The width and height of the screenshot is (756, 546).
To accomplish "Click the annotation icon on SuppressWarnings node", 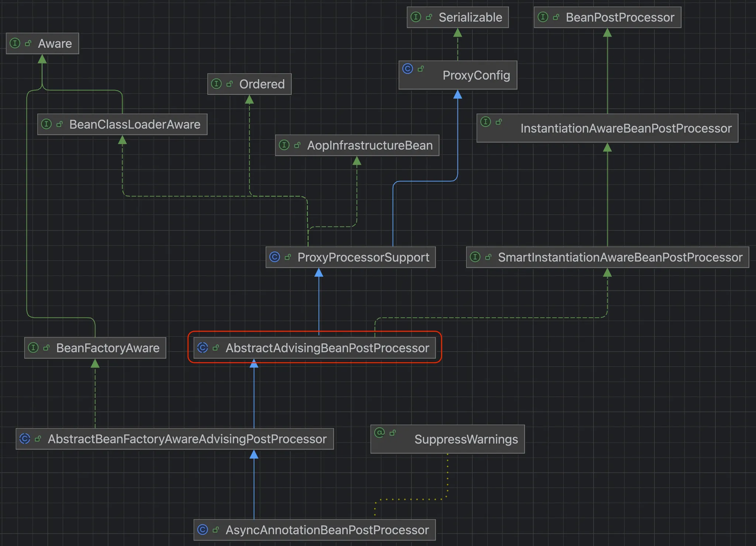I will pos(379,432).
